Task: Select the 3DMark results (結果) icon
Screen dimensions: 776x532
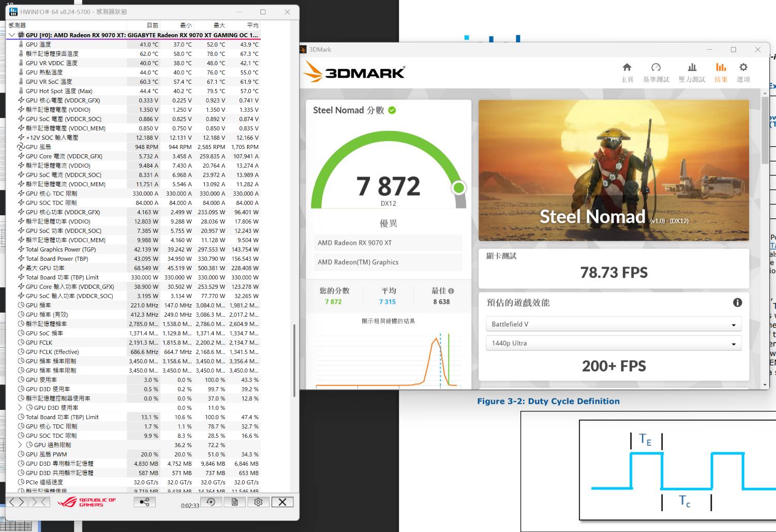Action: click(721, 67)
